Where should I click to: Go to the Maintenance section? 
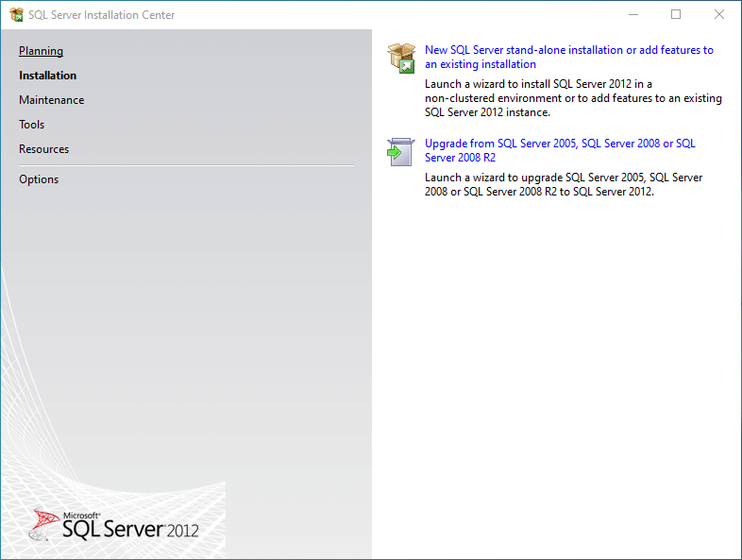coord(52,100)
